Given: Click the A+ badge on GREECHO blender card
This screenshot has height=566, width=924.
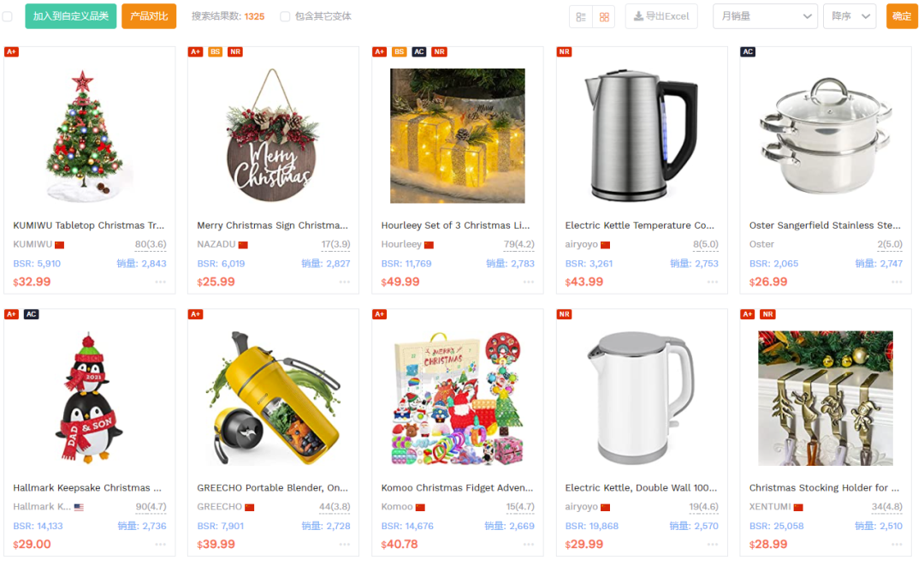Looking at the screenshot, I should coord(196,314).
